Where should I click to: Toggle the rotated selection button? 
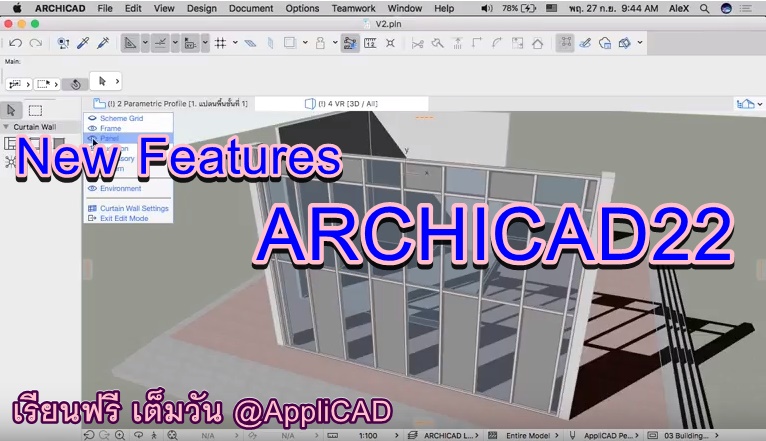[75, 84]
